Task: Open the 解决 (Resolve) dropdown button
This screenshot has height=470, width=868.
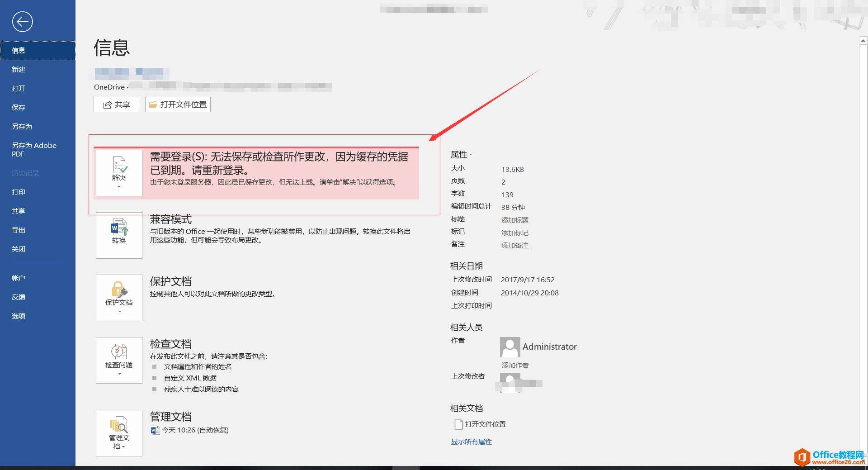Action: point(119,173)
